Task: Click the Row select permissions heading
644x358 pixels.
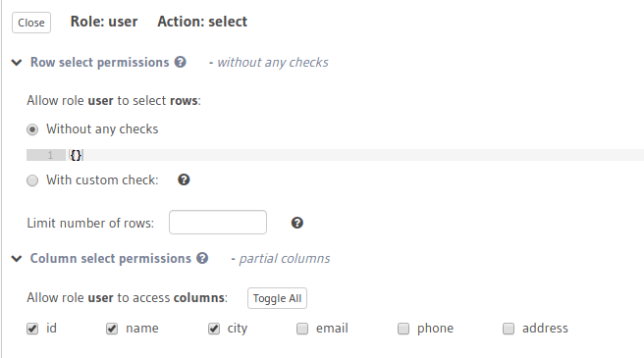Action: click(100, 63)
